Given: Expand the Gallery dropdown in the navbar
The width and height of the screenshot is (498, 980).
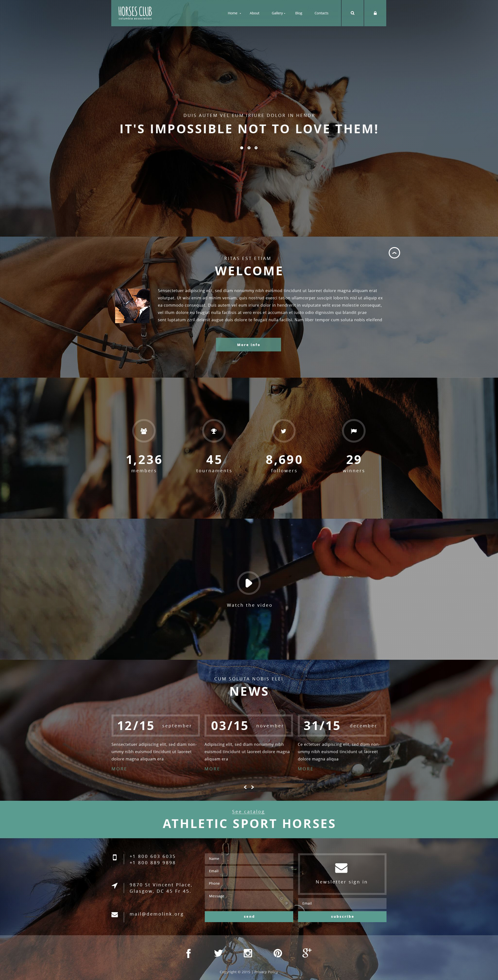Looking at the screenshot, I should (x=278, y=13).
